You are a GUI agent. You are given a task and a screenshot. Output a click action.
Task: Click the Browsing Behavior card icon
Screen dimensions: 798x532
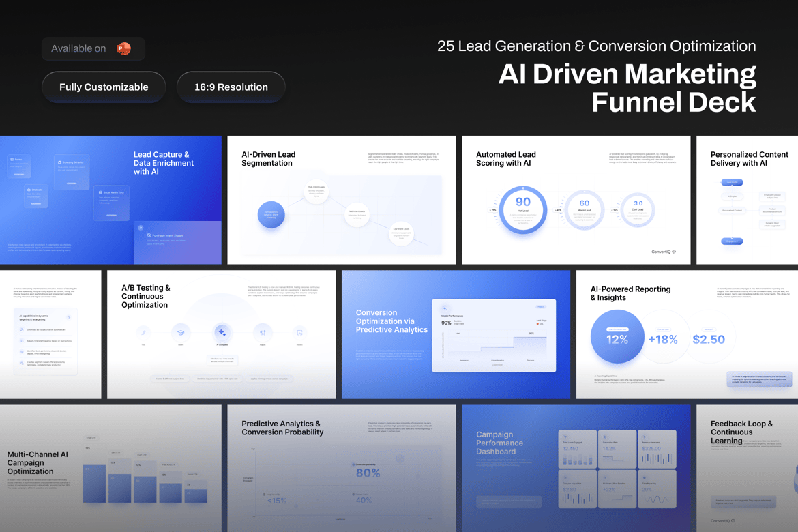click(x=59, y=162)
